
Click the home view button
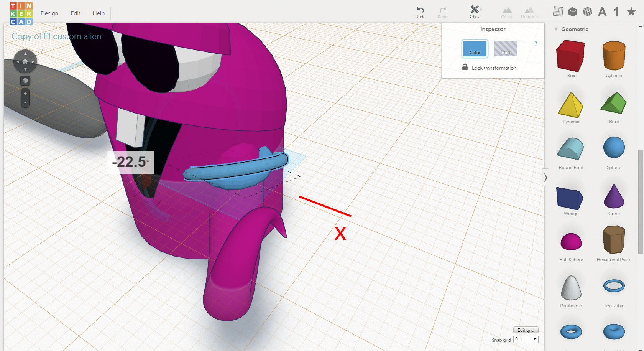click(x=25, y=61)
